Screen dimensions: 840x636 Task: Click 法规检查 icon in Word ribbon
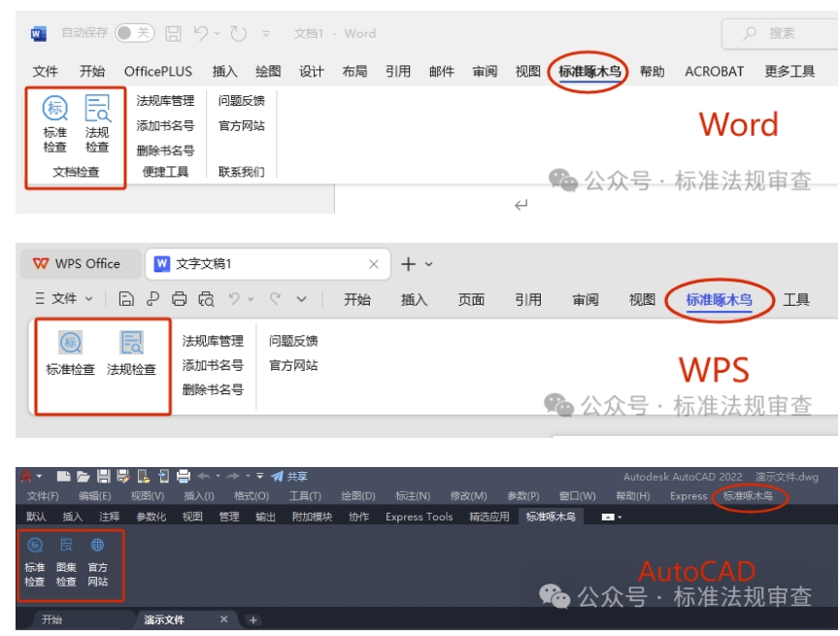coord(97,109)
